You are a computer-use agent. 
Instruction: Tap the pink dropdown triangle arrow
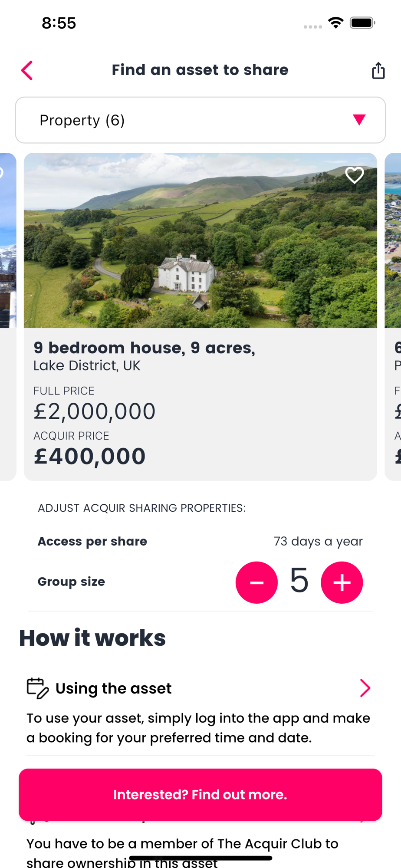(359, 120)
